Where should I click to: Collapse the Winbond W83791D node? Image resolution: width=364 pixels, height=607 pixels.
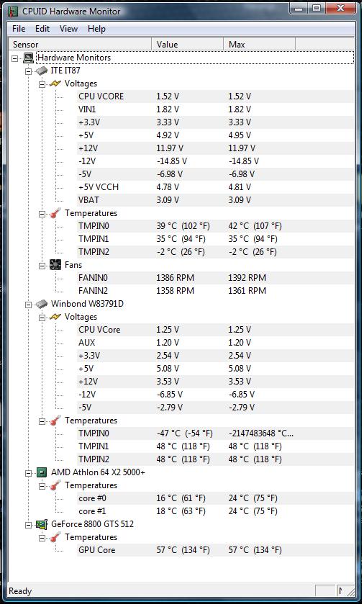28,305
